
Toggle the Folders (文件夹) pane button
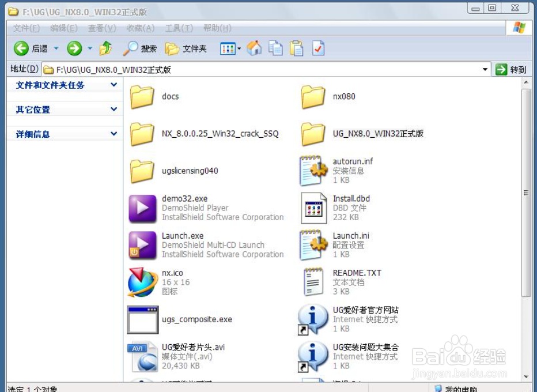tap(186, 48)
